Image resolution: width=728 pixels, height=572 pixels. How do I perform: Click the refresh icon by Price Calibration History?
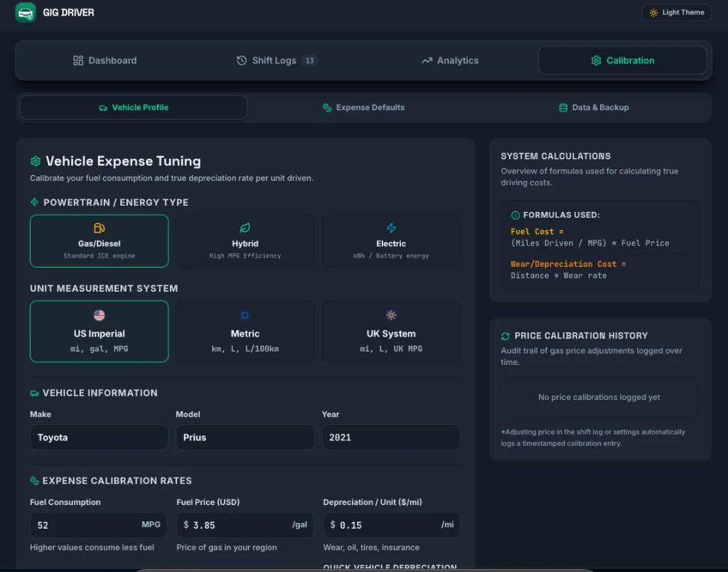505,336
